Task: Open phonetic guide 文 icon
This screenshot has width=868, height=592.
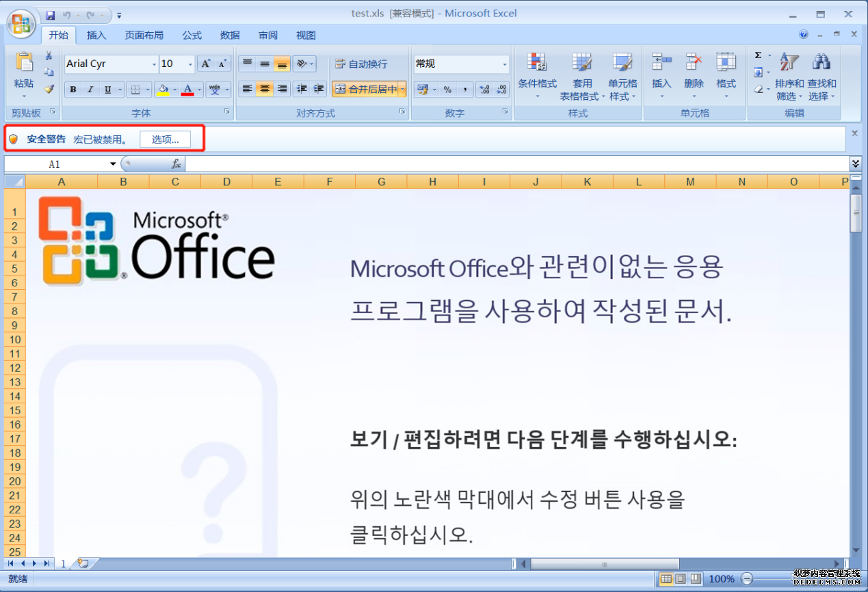Action: point(213,90)
